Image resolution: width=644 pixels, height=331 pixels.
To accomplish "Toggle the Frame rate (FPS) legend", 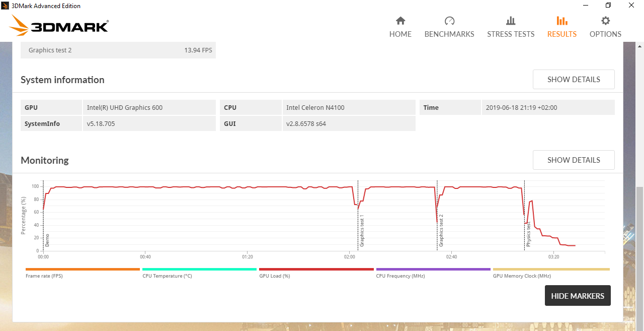I will click(x=83, y=273).
